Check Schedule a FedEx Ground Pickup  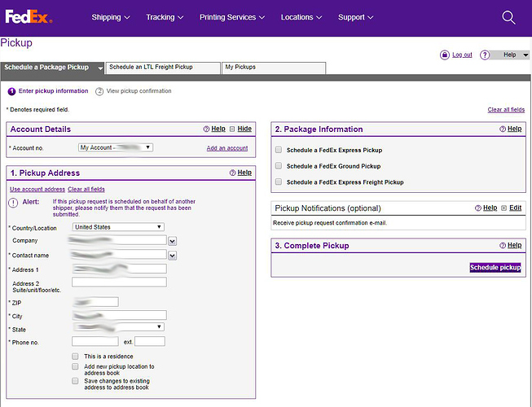click(279, 166)
